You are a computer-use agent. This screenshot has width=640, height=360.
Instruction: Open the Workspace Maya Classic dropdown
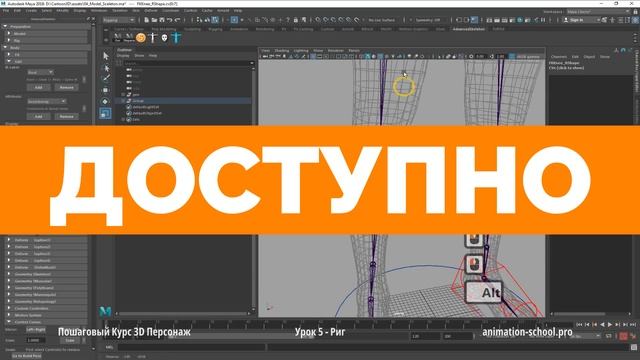tap(598, 11)
